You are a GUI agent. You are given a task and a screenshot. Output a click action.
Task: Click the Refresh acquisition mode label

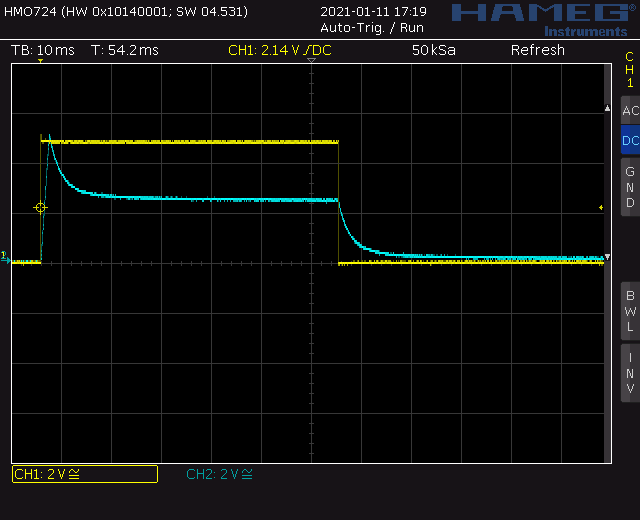(x=537, y=50)
